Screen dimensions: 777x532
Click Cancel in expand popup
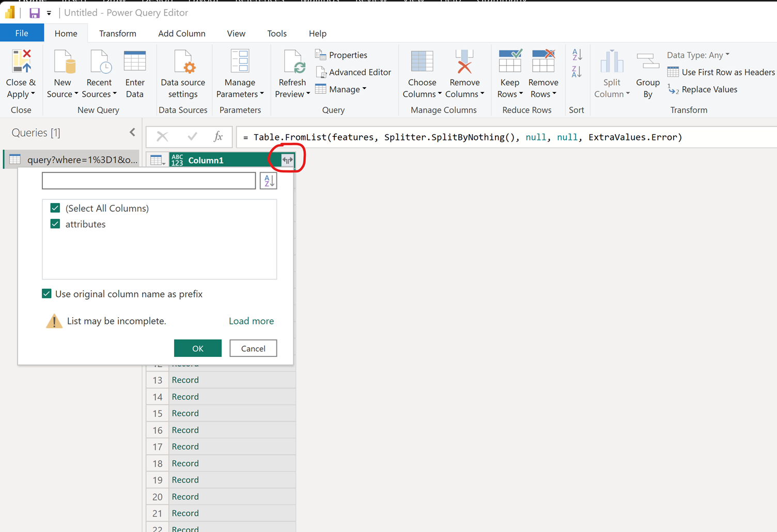[x=253, y=348]
